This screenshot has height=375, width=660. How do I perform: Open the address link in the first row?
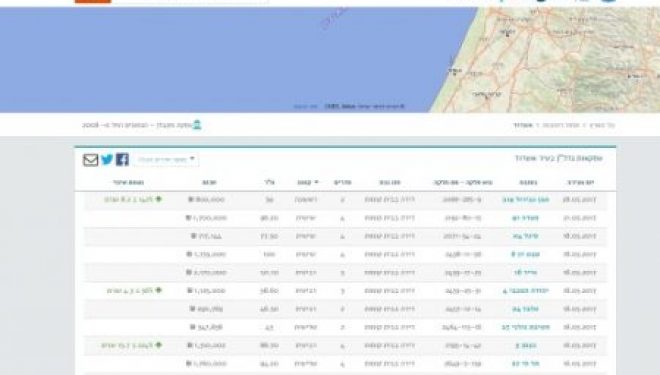(x=526, y=199)
